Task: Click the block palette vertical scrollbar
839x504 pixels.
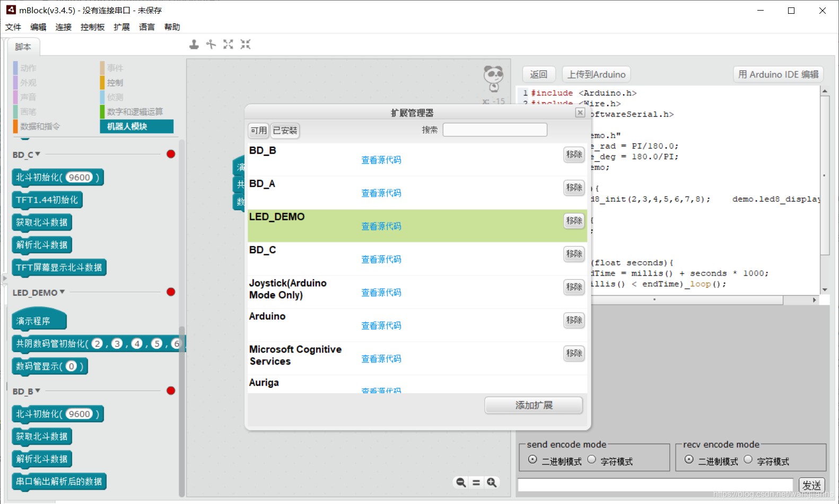Action: tap(182, 411)
